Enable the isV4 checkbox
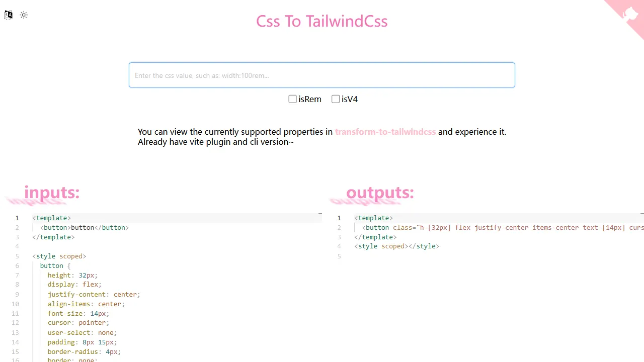 pos(336,99)
